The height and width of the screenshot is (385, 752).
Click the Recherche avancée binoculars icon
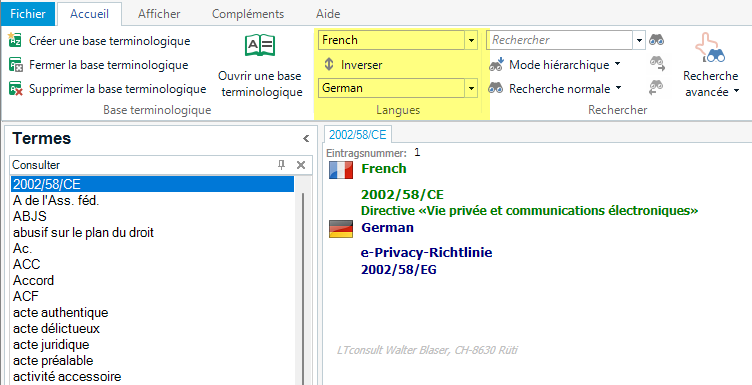coord(710,48)
